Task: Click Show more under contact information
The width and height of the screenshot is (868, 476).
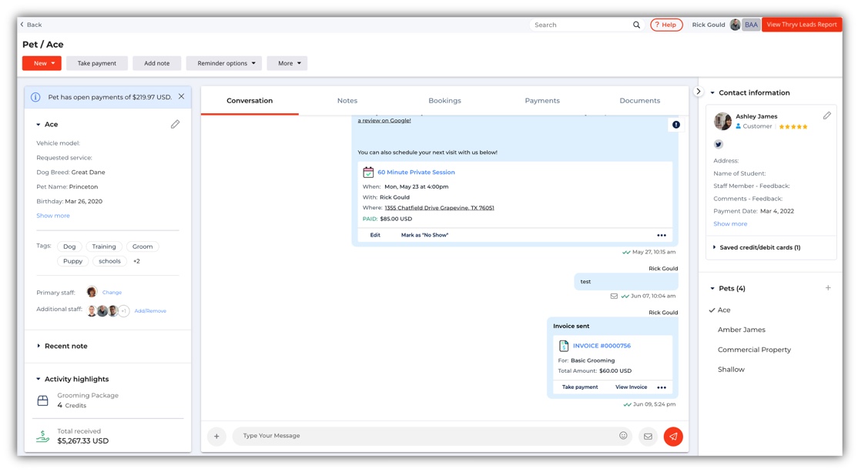Action: 730,224
